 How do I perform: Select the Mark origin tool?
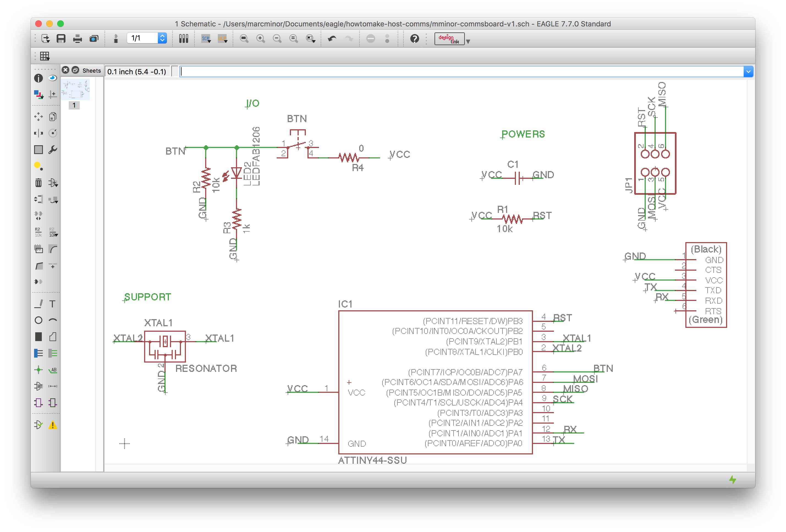(x=53, y=94)
